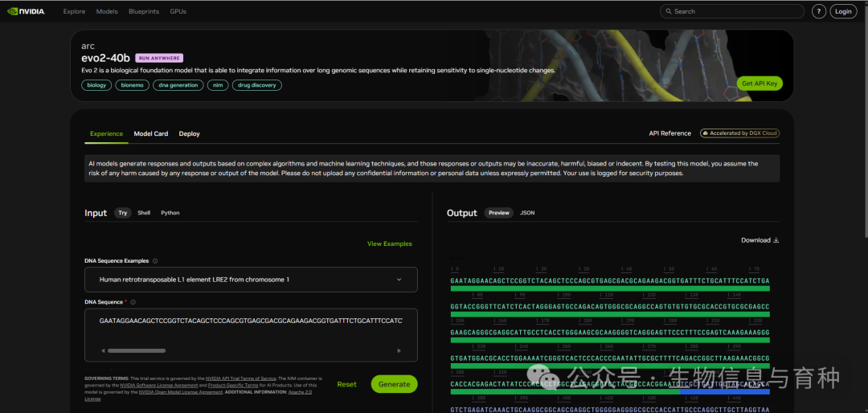Click the Output heading
Screen dimensions: 868x413
[461, 213]
